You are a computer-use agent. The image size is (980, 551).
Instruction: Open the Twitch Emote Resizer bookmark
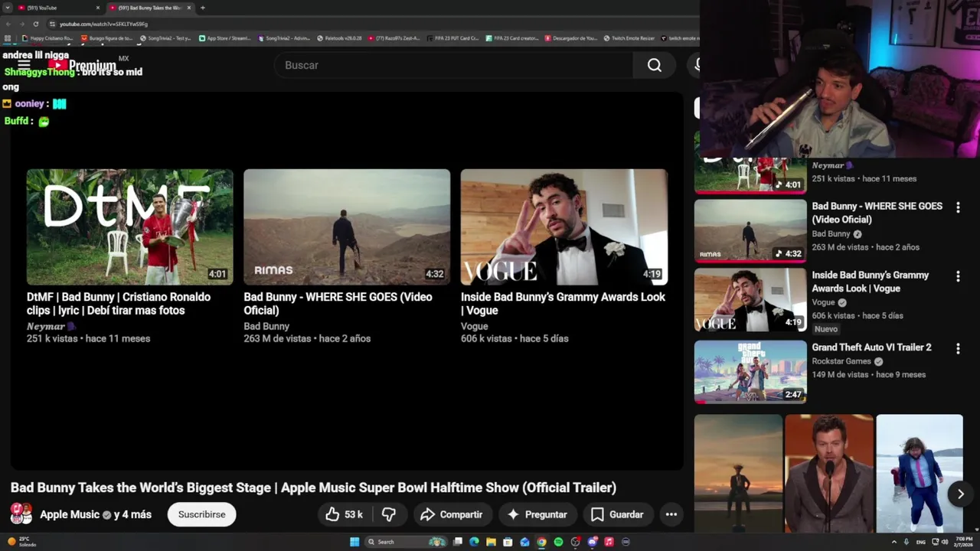[x=629, y=37]
